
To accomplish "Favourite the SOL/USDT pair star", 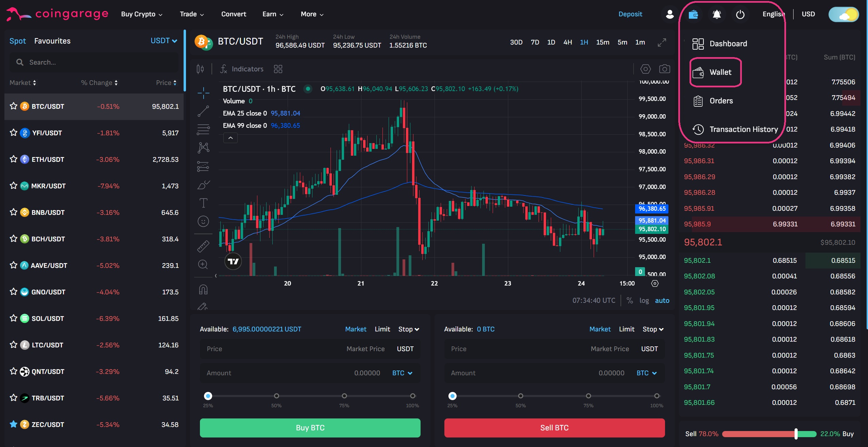I will tap(14, 318).
